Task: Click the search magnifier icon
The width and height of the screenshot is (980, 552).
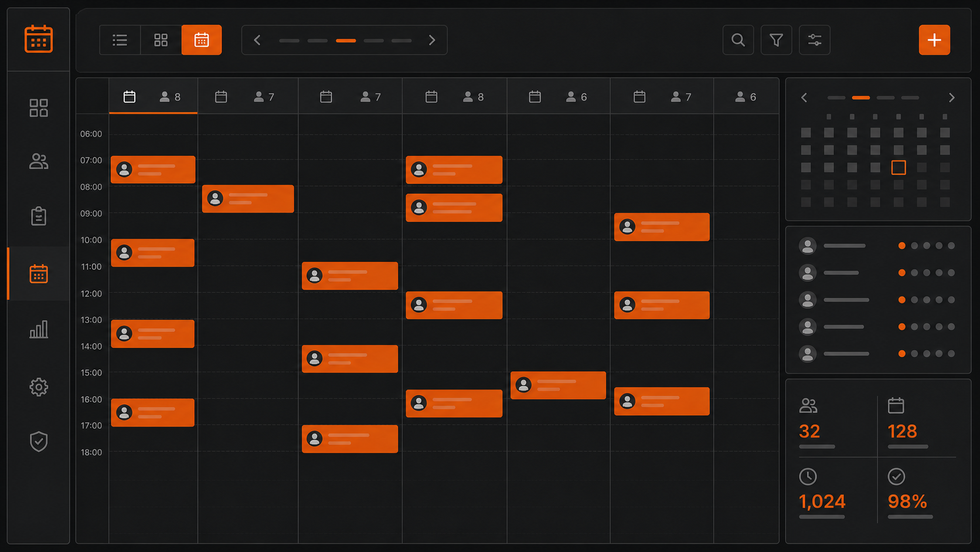Action: click(x=738, y=40)
